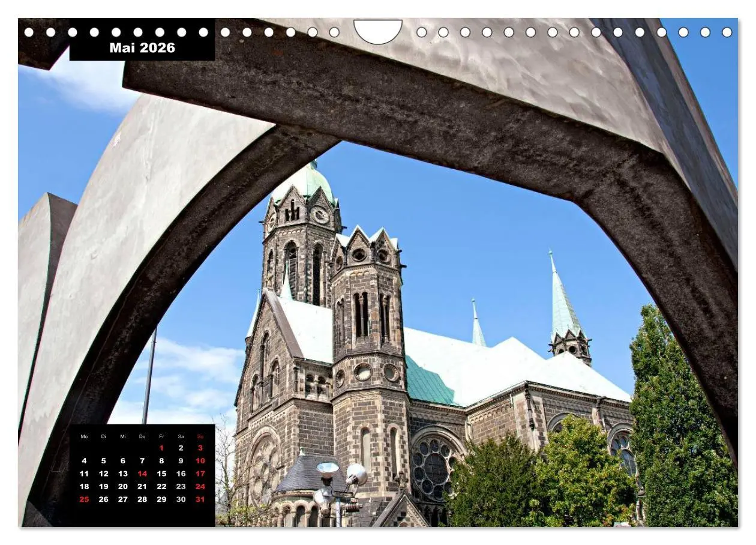This screenshot has width=756, height=545.
Task: Click the red holiday date 14
Action: coord(143,474)
